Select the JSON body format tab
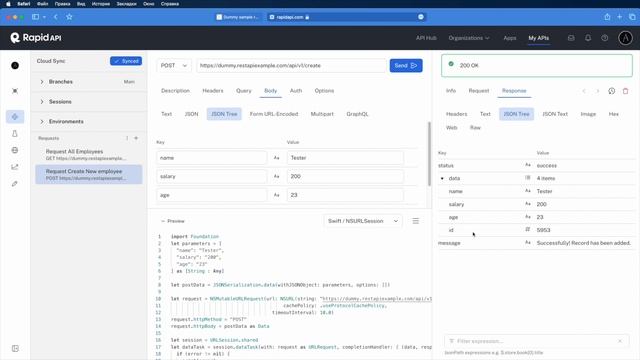The width and height of the screenshot is (640, 360). click(191, 114)
